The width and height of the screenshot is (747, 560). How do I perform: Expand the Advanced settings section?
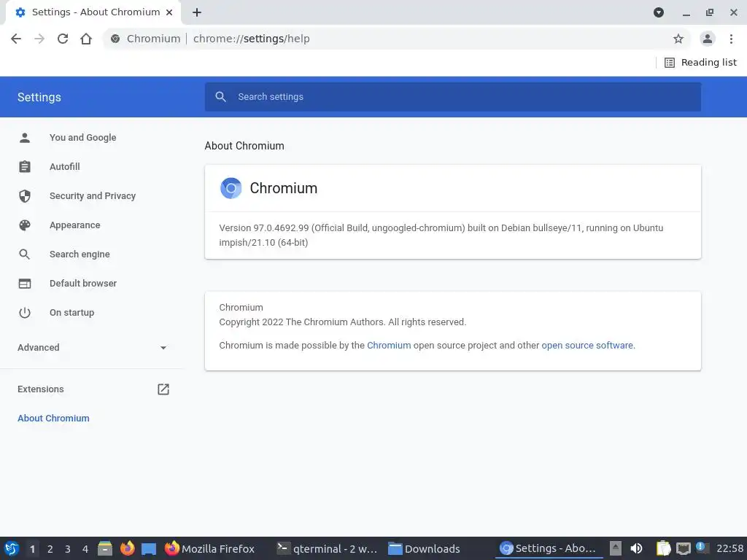(92, 348)
